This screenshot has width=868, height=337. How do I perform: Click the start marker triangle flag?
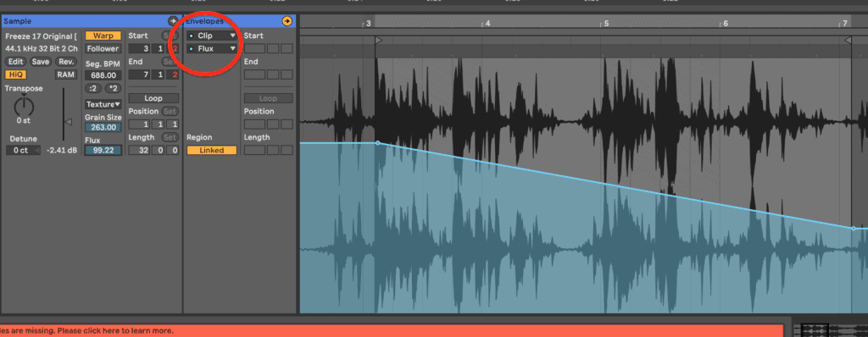pyautogui.click(x=379, y=40)
